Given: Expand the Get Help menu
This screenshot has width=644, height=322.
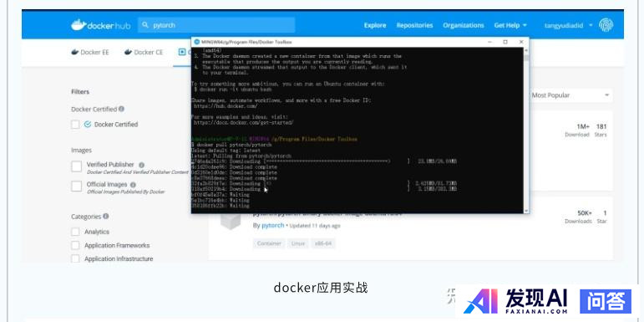Looking at the screenshot, I should pyautogui.click(x=510, y=25).
